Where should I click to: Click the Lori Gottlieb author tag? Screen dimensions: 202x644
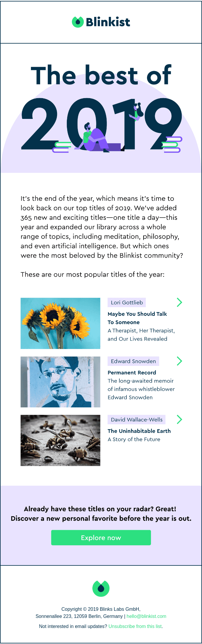[x=127, y=303]
